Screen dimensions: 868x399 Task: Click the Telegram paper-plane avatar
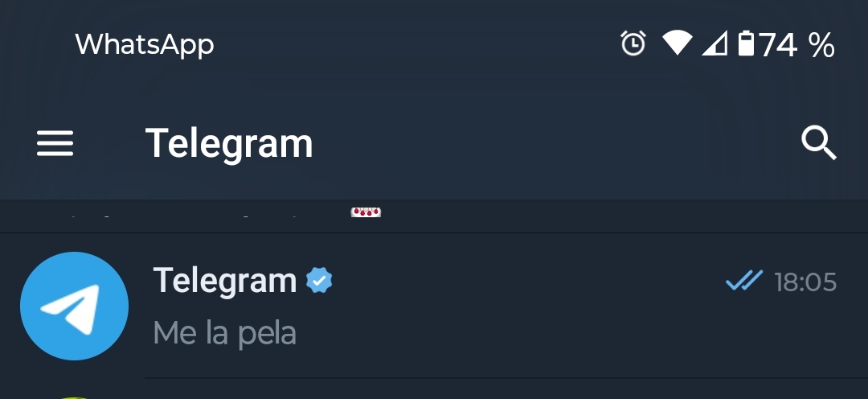[74, 306]
